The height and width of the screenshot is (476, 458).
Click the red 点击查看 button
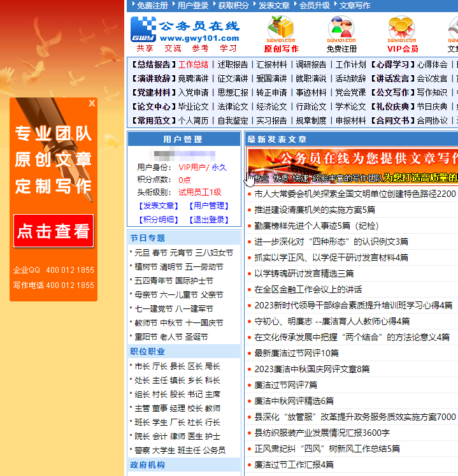54,231
